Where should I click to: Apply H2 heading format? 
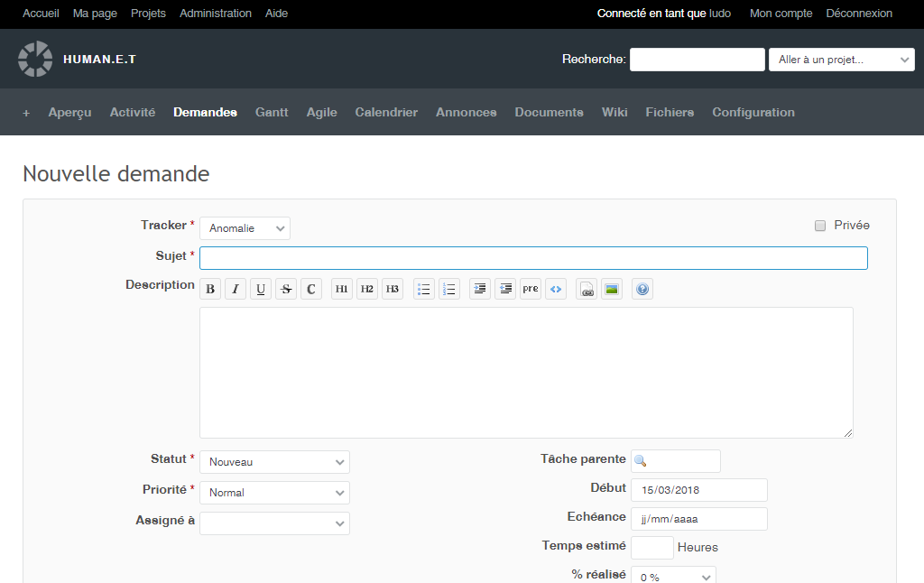pos(367,289)
